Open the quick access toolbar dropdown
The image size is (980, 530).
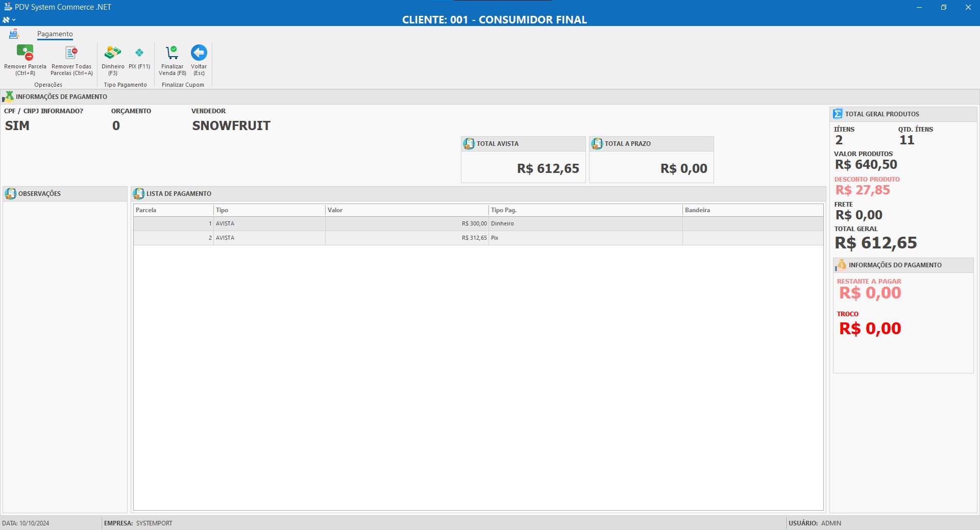pos(9,20)
